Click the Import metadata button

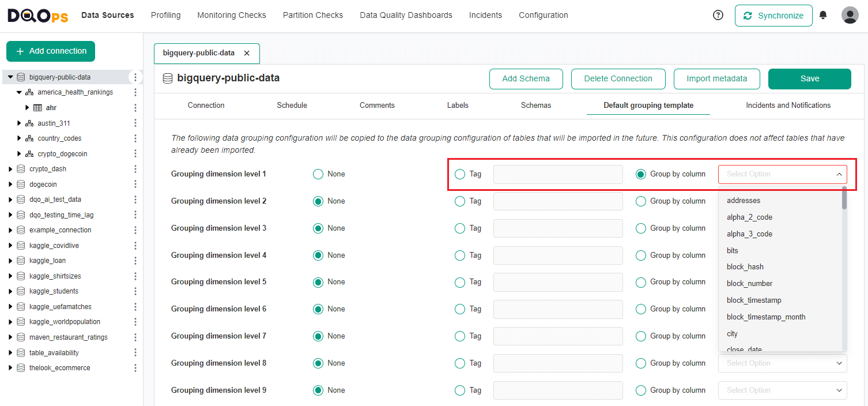[717, 79]
